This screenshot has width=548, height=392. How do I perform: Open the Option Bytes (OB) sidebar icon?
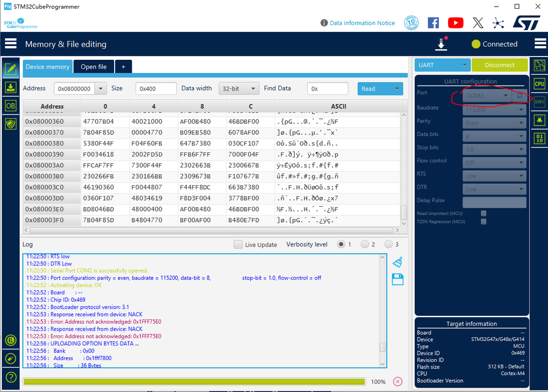point(10,105)
